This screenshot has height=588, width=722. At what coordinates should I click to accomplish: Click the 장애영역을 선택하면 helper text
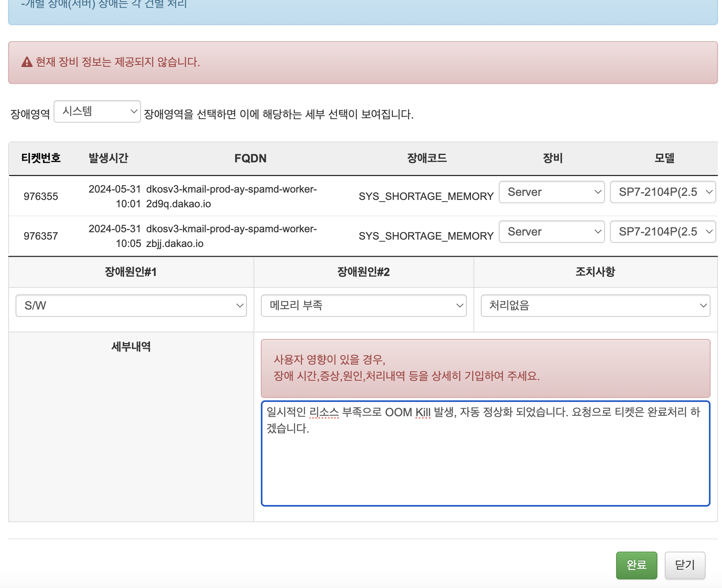coord(279,114)
